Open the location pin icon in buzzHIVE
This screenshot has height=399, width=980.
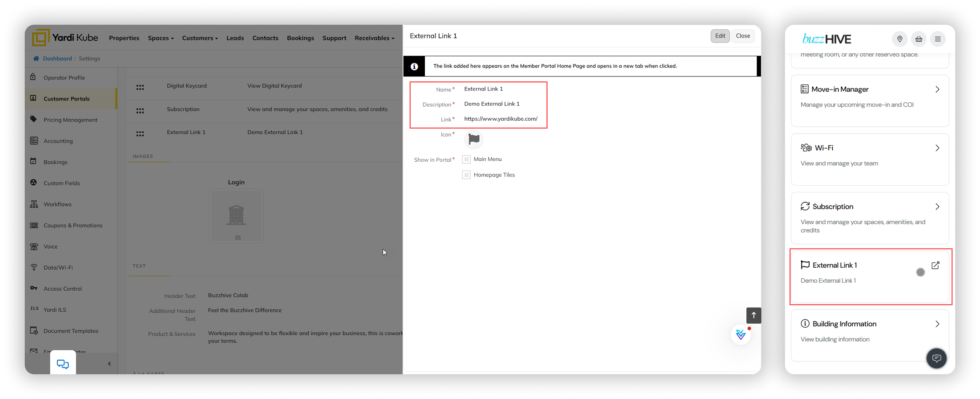899,39
